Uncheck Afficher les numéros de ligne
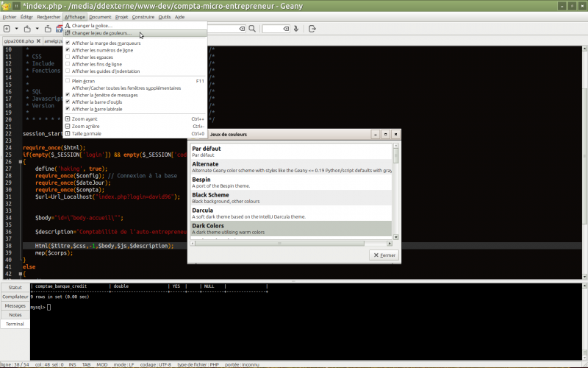 coord(68,50)
